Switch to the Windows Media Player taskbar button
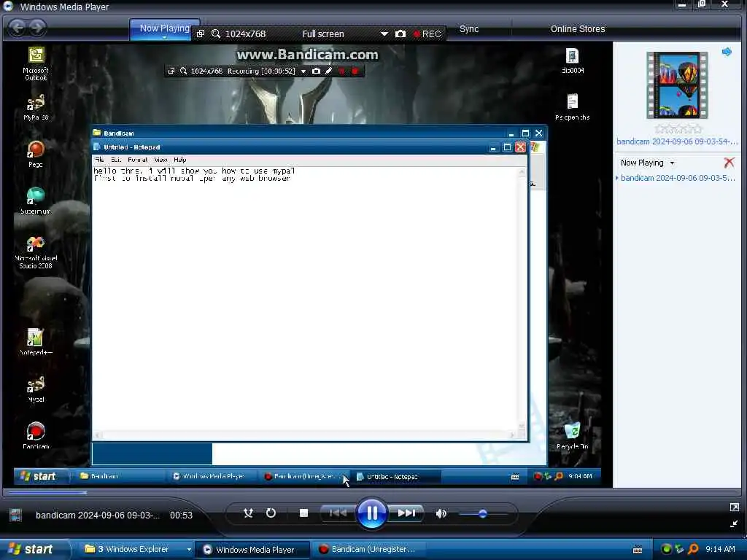747x560 pixels. [253, 549]
